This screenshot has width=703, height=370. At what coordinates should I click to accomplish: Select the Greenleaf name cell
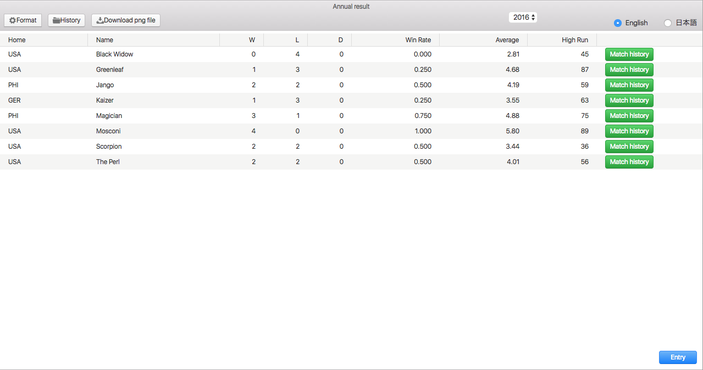pyautogui.click(x=109, y=70)
